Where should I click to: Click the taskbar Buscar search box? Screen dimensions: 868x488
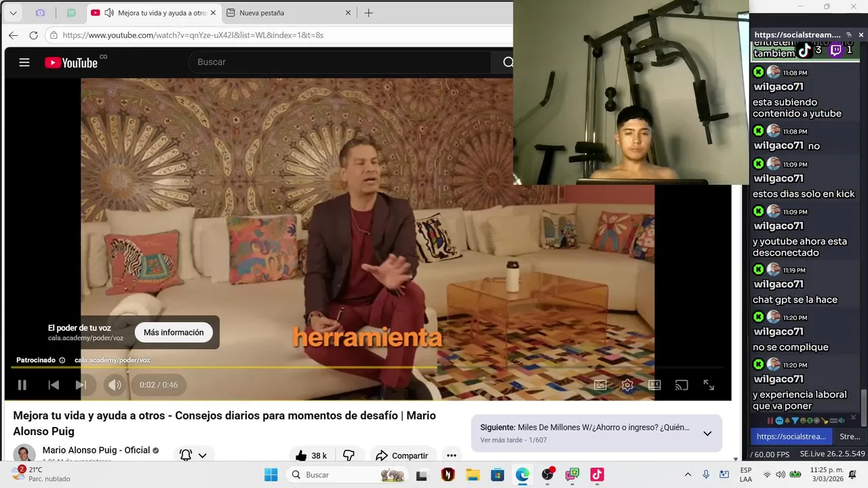(347, 474)
